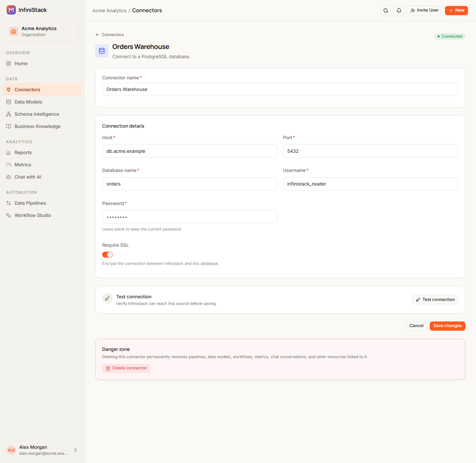Click the Data Models icon in sidebar
The height and width of the screenshot is (463, 476).
coord(9,102)
